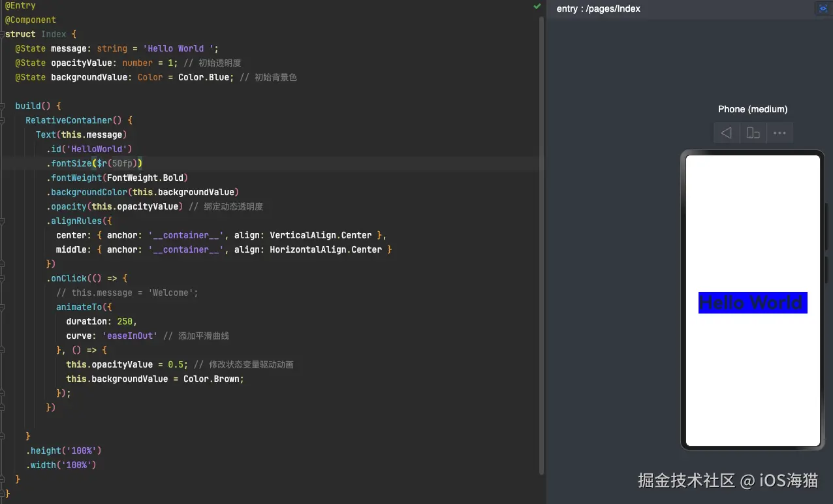Click the .width('100%') line
This screenshot has width=833, height=504.
[61, 465]
